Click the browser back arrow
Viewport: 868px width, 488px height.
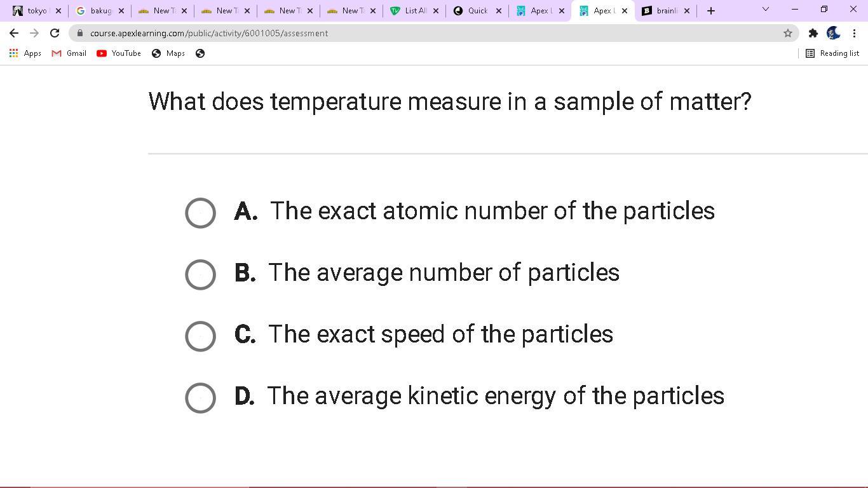14,33
